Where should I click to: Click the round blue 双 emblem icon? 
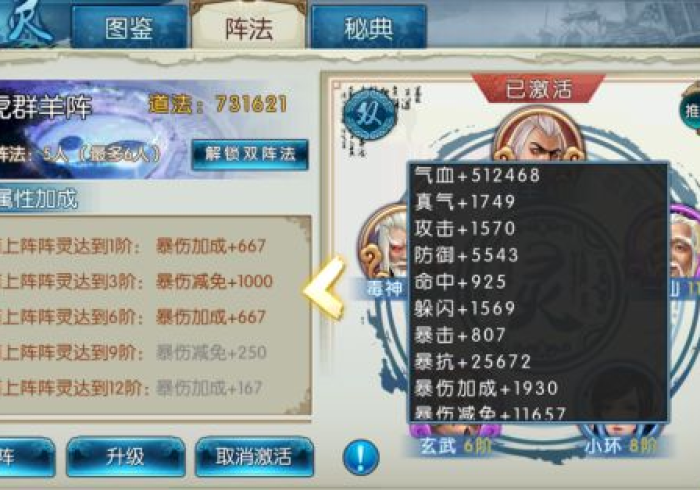click(370, 115)
